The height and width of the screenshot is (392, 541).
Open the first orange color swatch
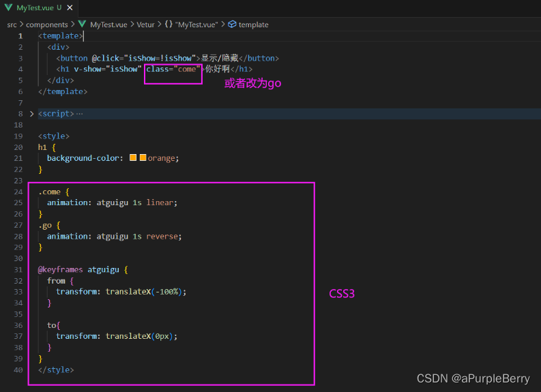point(133,157)
